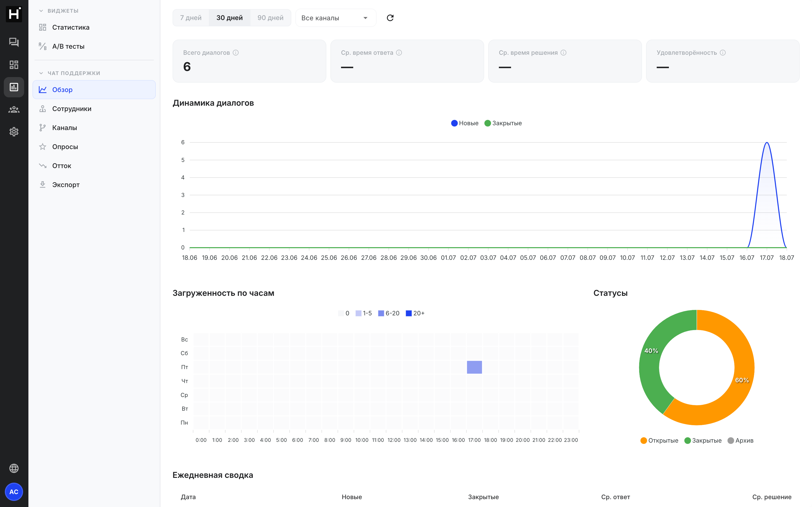Toggle Архив in statuses legend
812x507 pixels.
point(740,440)
